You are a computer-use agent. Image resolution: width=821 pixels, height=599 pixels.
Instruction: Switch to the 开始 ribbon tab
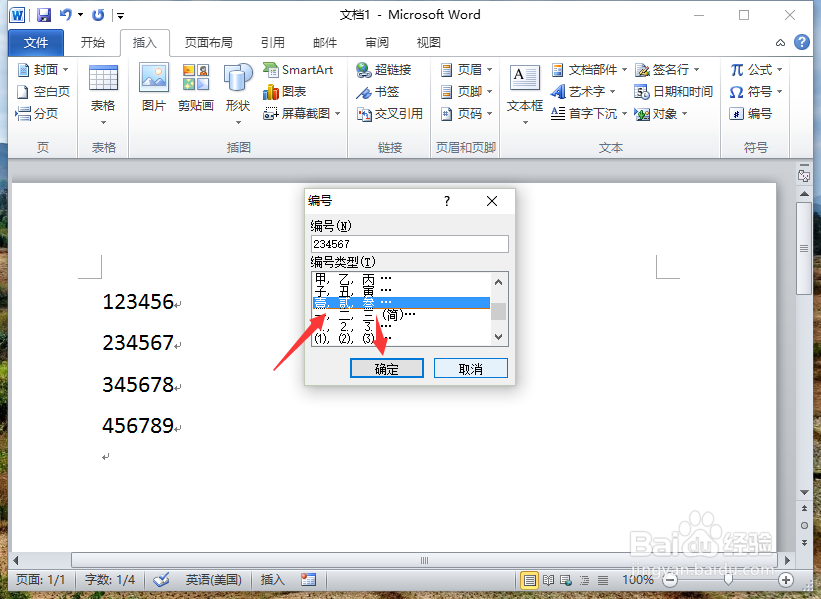click(92, 42)
